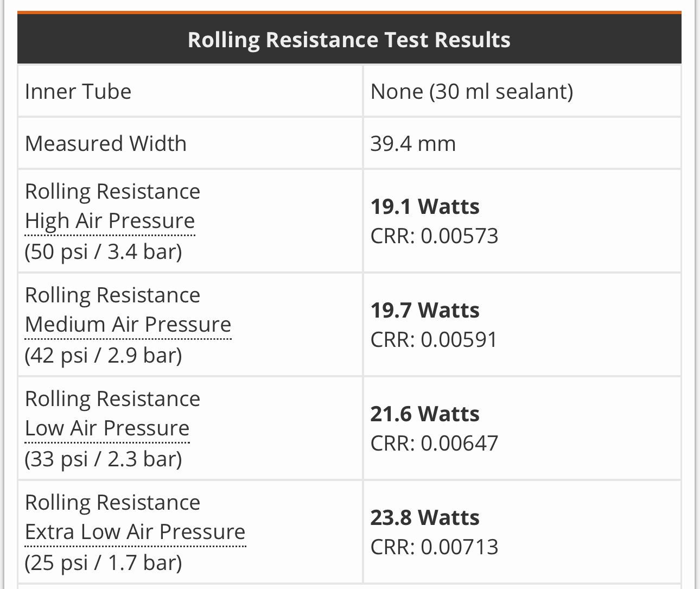Select the CRR: 0.00713 value
This screenshot has width=700, height=589.
[434, 547]
